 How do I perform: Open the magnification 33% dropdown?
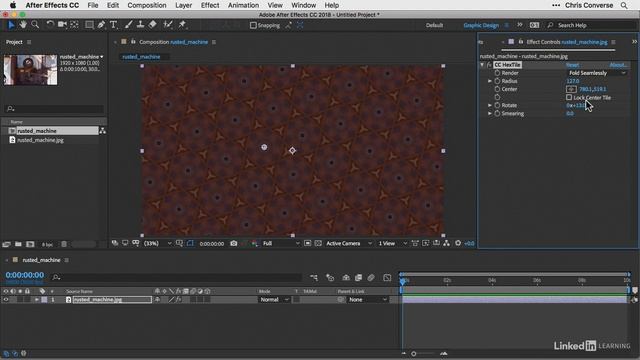(x=158, y=243)
